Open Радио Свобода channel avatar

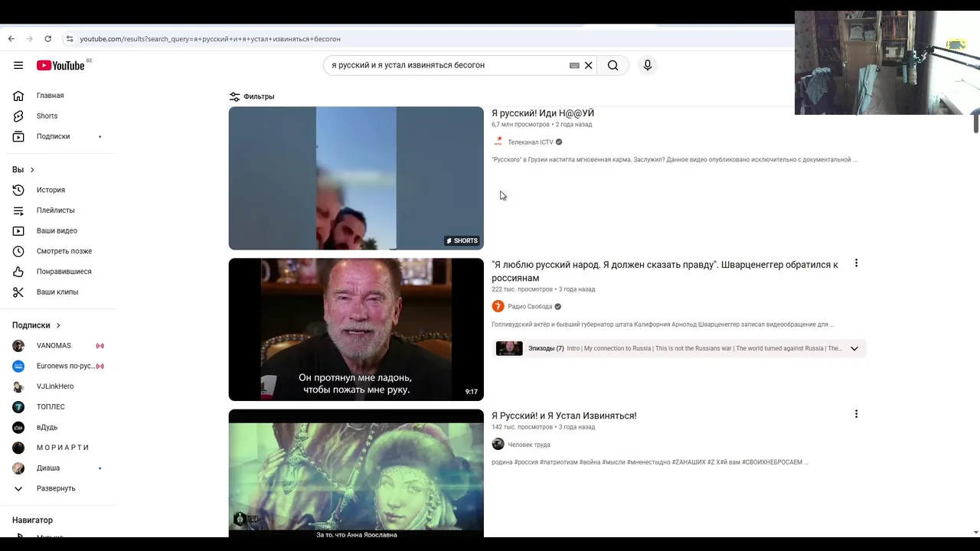tap(498, 306)
